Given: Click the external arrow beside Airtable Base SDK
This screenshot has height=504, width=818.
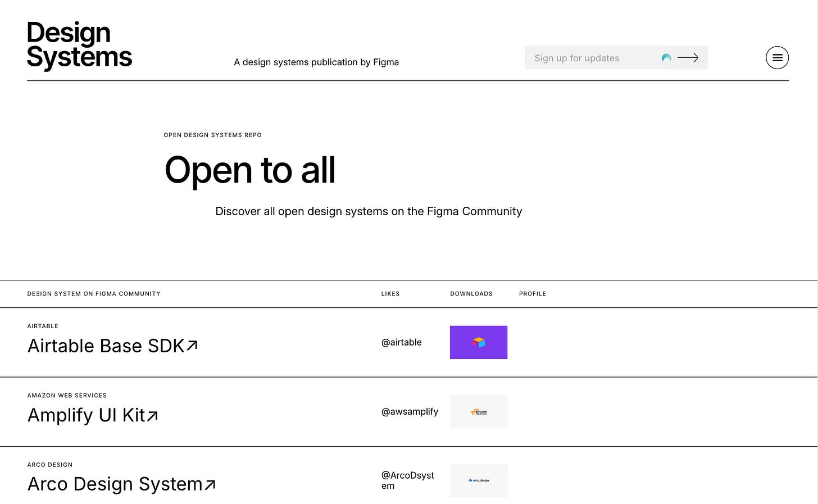Looking at the screenshot, I should tap(192, 346).
